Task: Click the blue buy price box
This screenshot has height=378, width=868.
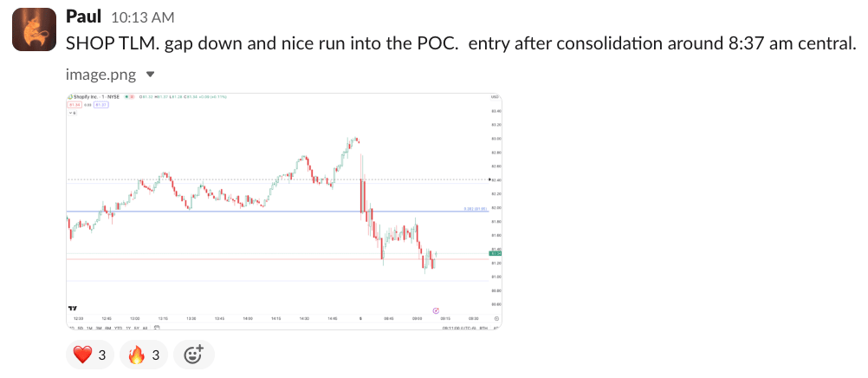Action: [x=100, y=104]
